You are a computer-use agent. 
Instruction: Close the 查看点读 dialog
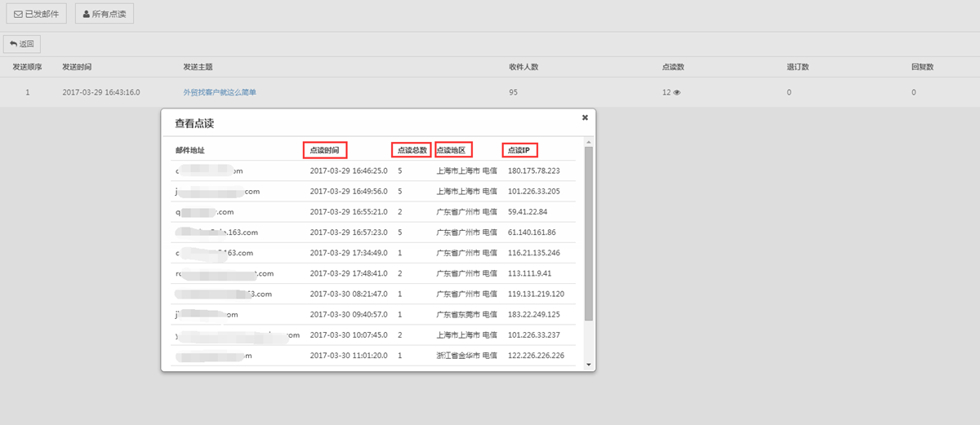[x=585, y=117]
